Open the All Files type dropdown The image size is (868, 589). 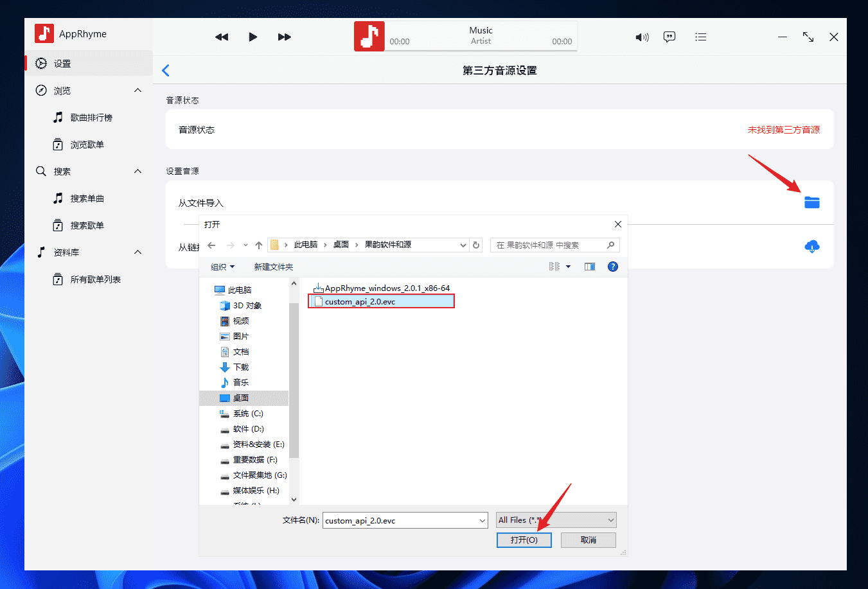tap(556, 520)
